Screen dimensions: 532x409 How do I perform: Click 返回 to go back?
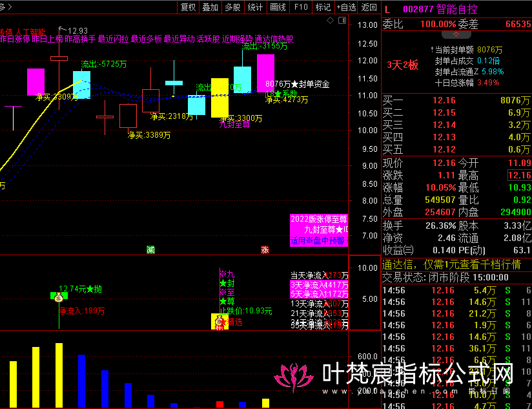369,7
